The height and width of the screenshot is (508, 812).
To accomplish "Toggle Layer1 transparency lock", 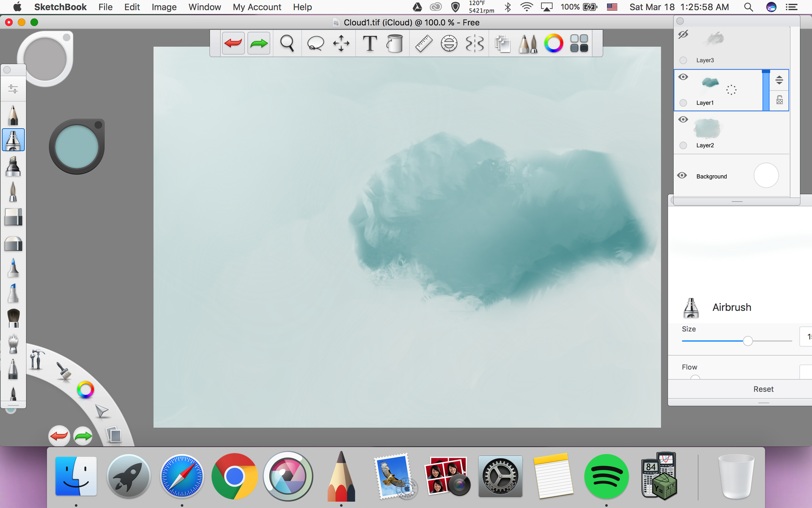I will (779, 100).
